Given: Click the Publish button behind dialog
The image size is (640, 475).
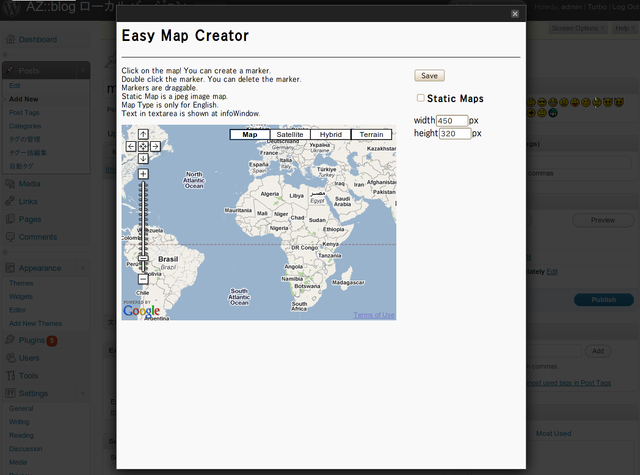Looking at the screenshot, I should point(604,300).
